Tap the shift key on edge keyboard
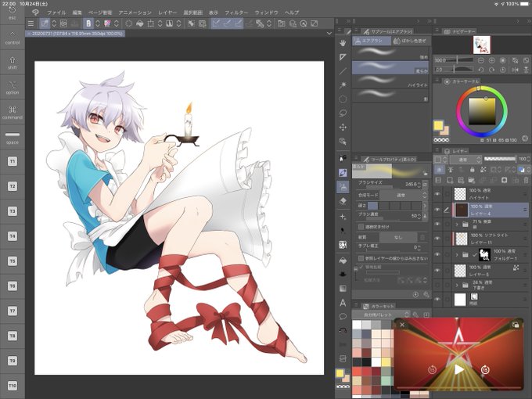 point(13,63)
